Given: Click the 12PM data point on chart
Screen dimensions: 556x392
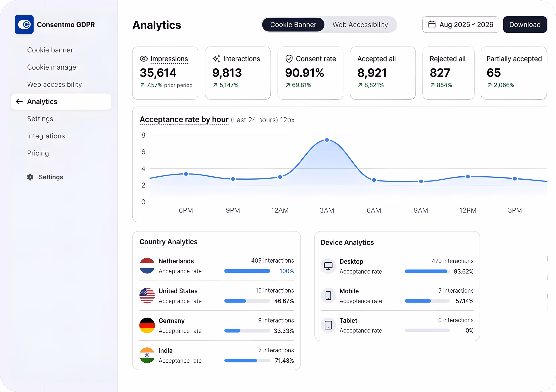Looking at the screenshot, I should pyautogui.click(x=468, y=177).
